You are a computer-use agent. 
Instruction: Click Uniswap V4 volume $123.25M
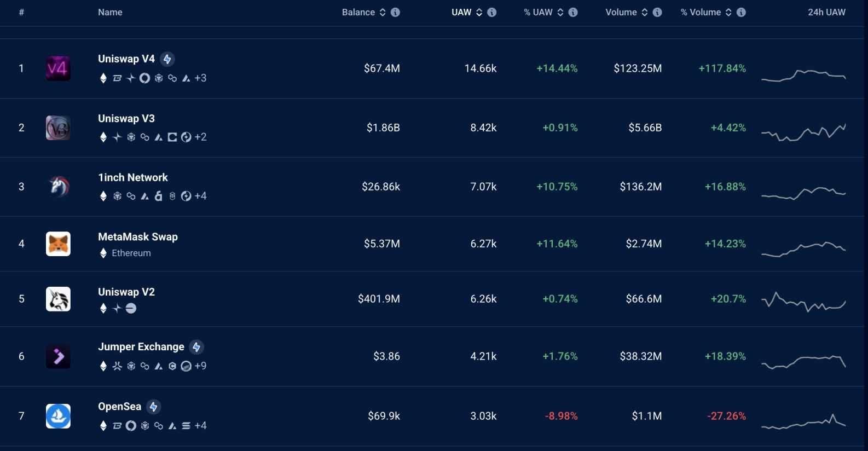(x=638, y=68)
